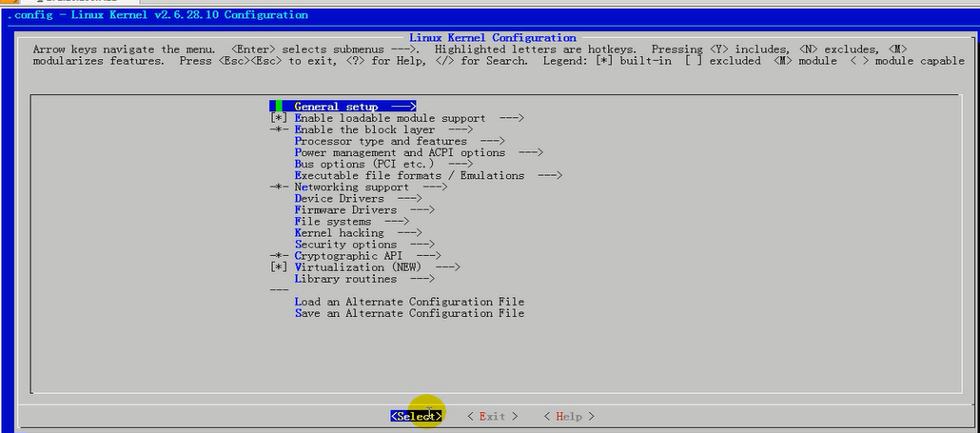Click the .config title bar text
Screen dimensions: 980x433
[158, 14]
